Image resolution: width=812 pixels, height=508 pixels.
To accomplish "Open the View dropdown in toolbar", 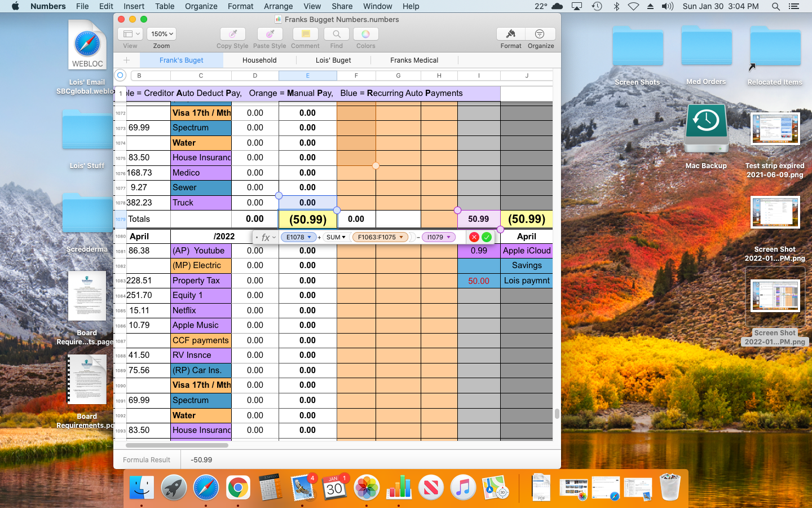I will 130,34.
